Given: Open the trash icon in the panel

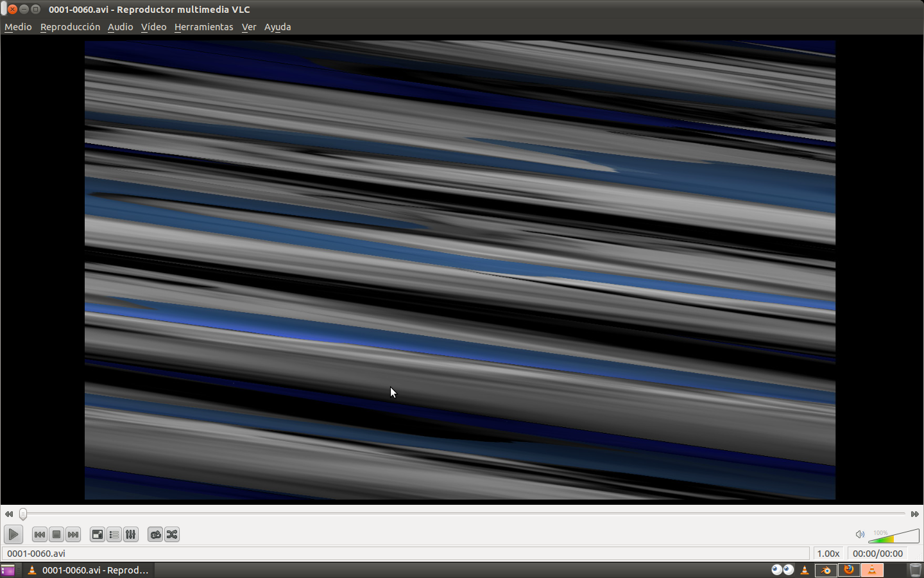Looking at the screenshot, I should pyautogui.click(x=916, y=570).
